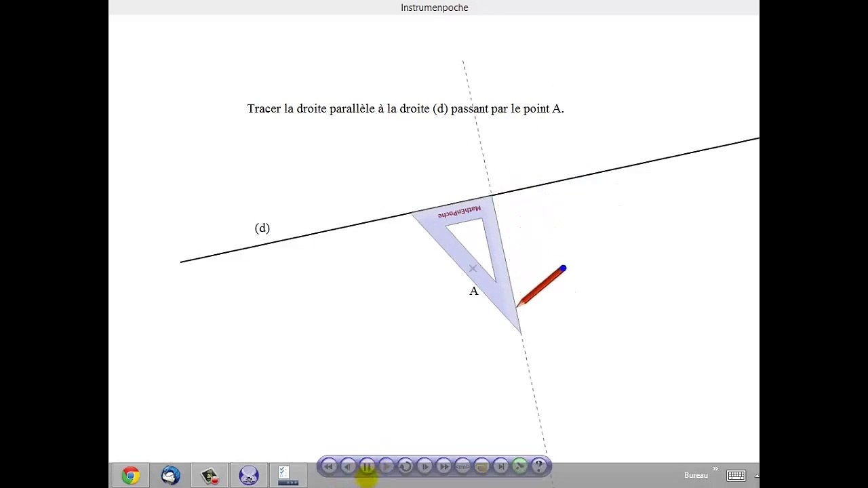The image size is (868, 488).
Task: Click the yellow folder icon in player bar
Action: click(x=481, y=466)
